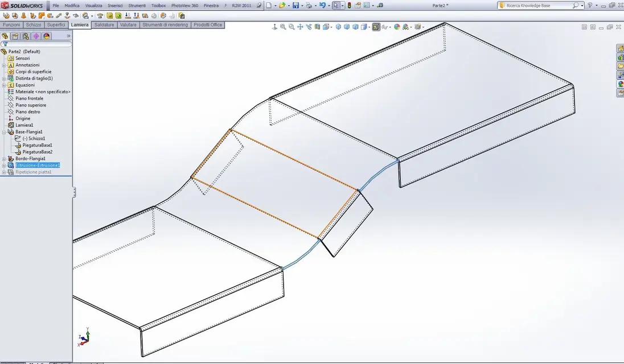Open the Inserisci menu
Viewport: 624px width, 364px height.
click(115, 6)
